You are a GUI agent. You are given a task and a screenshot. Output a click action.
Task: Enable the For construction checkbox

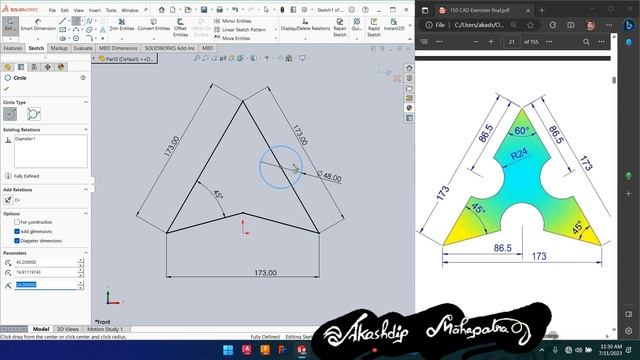17,222
